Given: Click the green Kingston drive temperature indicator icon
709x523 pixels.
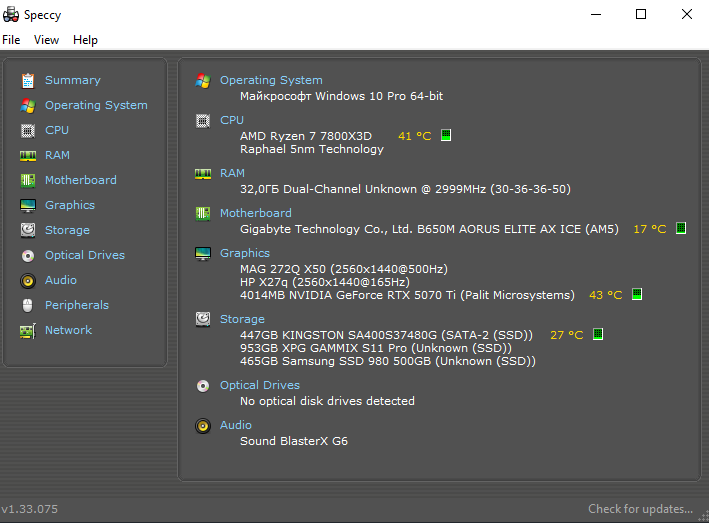Looking at the screenshot, I should (x=598, y=334).
